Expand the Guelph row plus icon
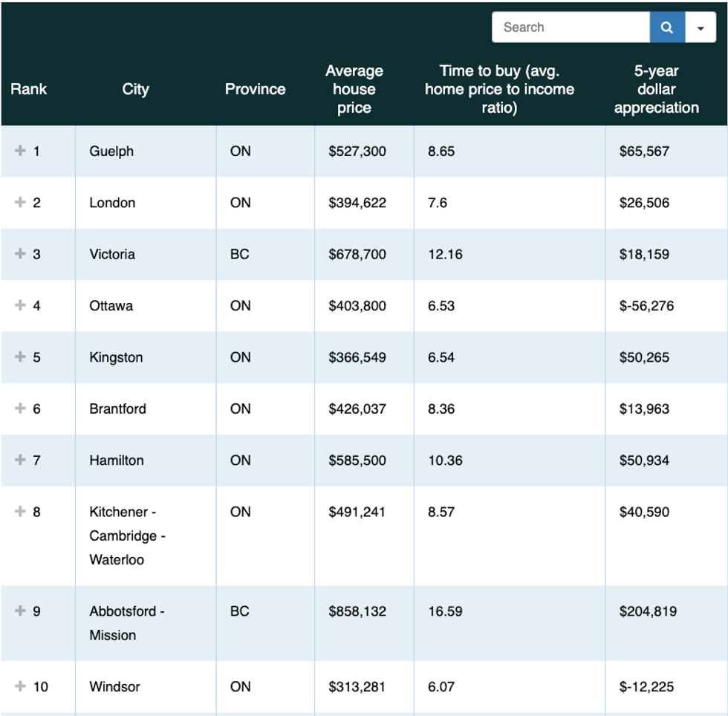 coord(20,151)
